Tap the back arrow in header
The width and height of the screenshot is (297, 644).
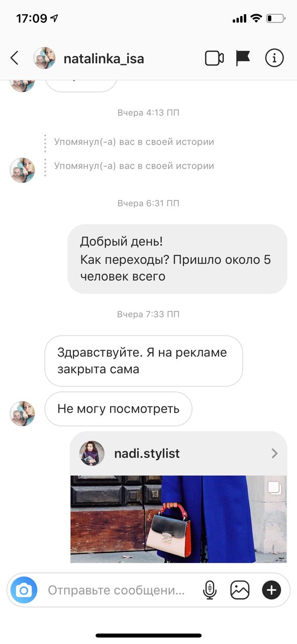point(15,58)
